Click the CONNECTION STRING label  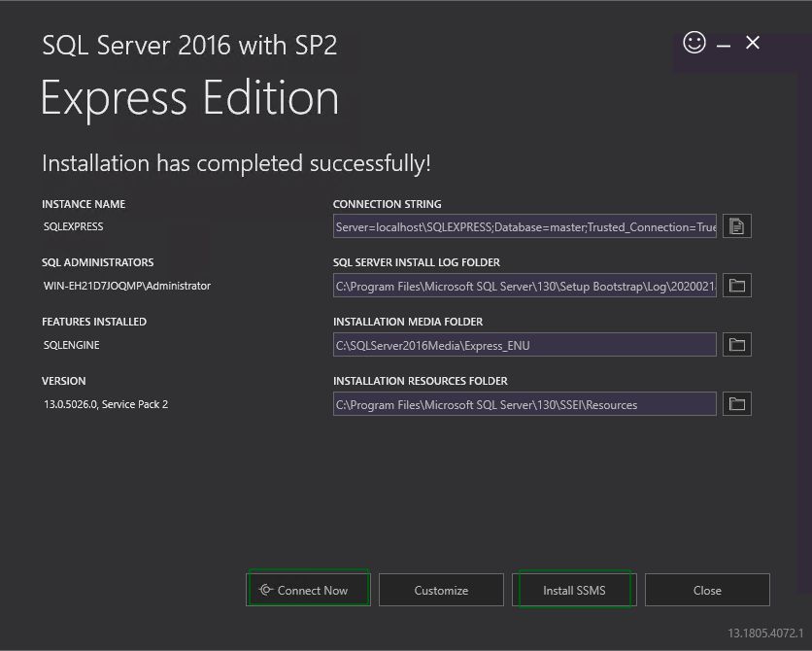coord(387,204)
